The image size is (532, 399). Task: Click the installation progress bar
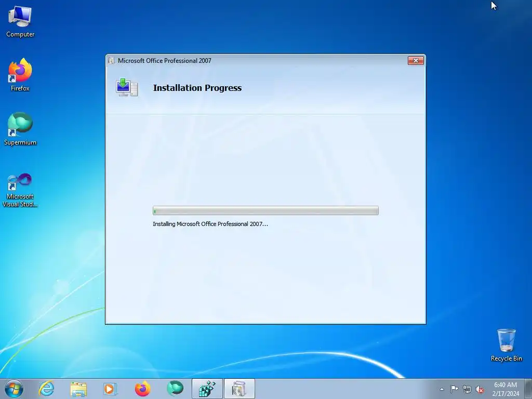point(265,210)
